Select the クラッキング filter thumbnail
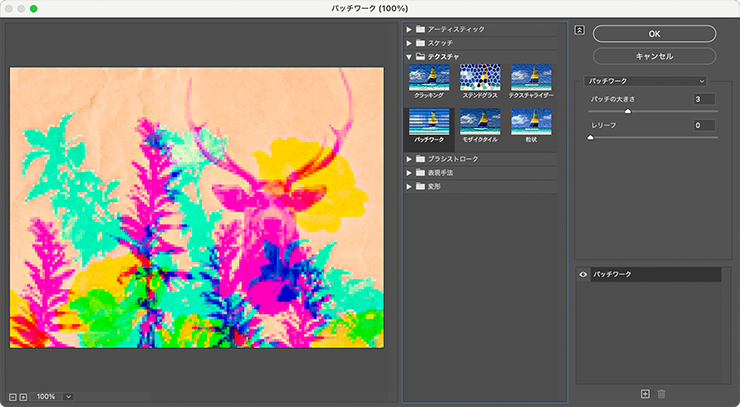 429,80
